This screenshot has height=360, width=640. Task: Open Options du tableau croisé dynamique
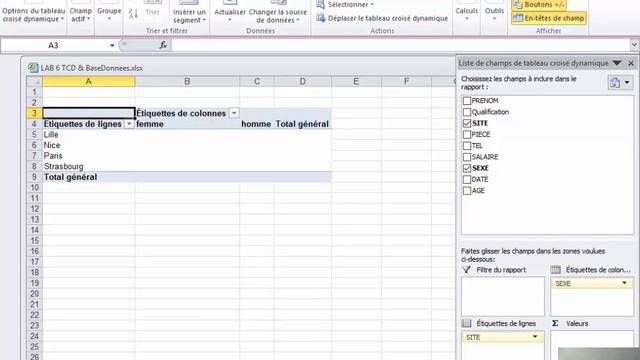coord(33,15)
